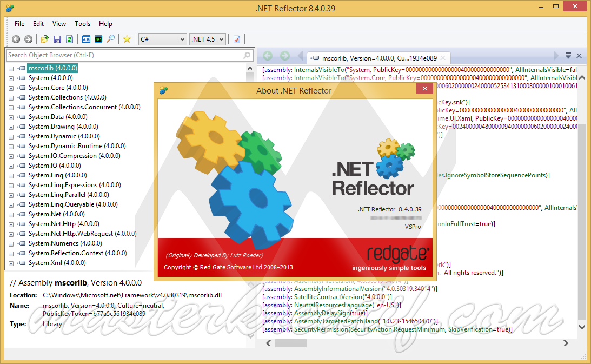Click the Save floppy disk icon

[x=57, y=39]
